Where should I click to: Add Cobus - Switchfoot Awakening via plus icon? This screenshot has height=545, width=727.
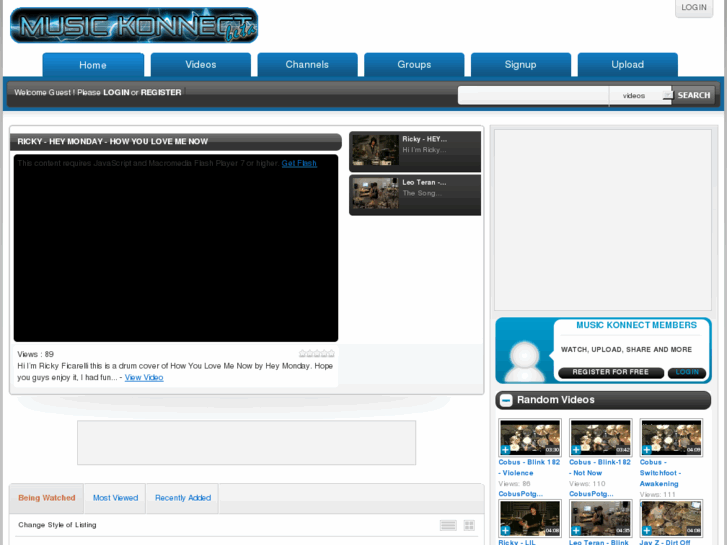647,449
